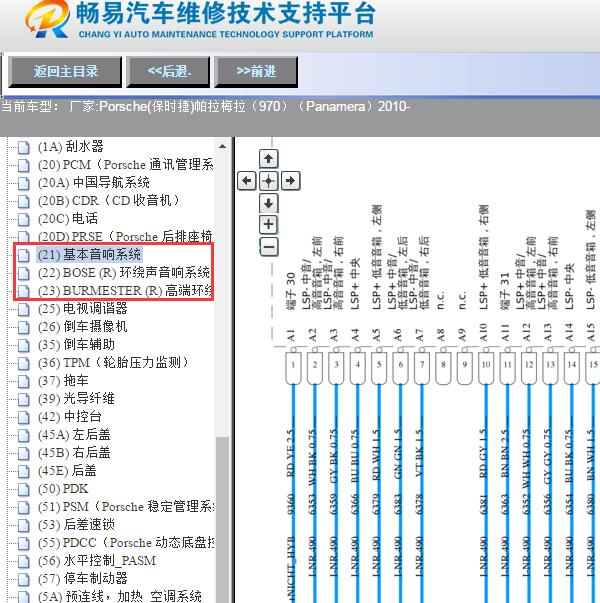
Task: Open the (39) 光导纤维 entry
Action: 76,399
